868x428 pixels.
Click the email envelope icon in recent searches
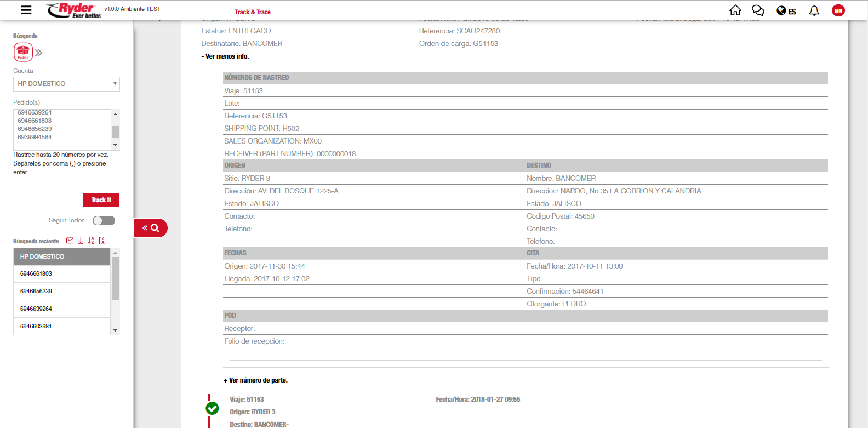coord(70,241)
